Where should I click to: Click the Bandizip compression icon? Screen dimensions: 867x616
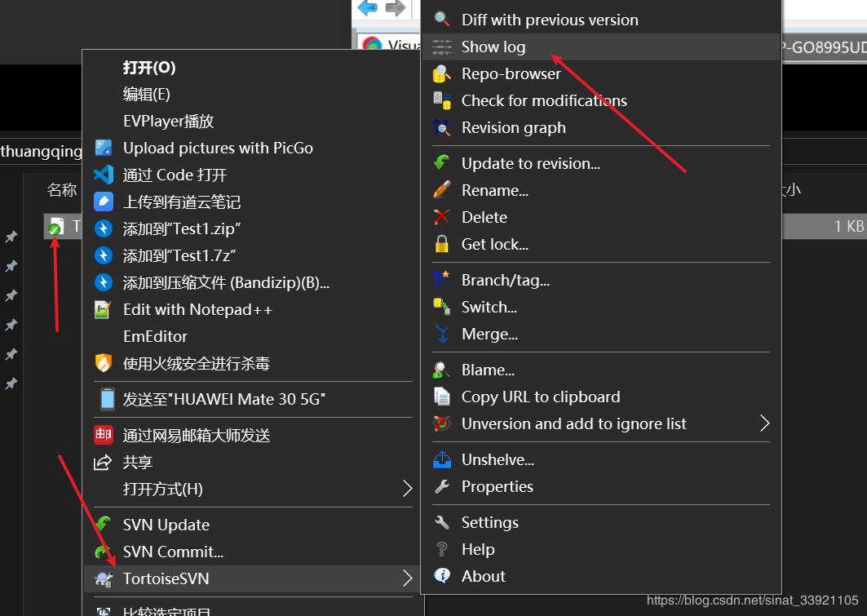(x=103, y=282)
